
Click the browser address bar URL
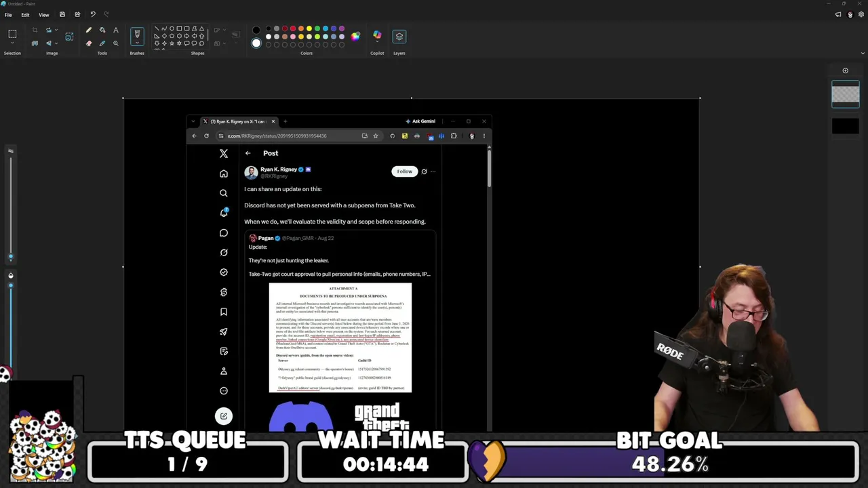277,136
